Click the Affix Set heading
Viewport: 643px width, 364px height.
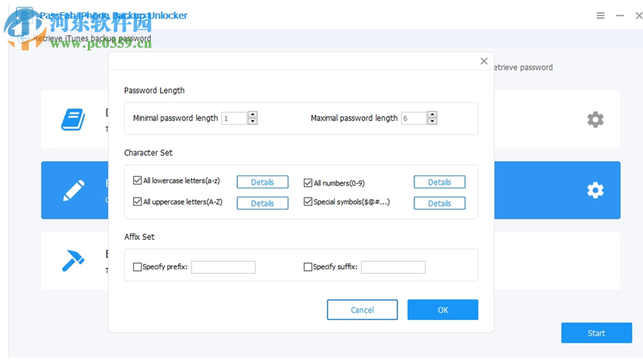tap(139, 237)
